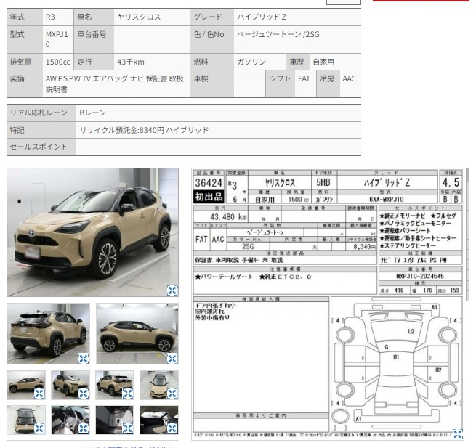Expand the small front-right angle thumbnail
Screen dimensions: 476x448
84,394
